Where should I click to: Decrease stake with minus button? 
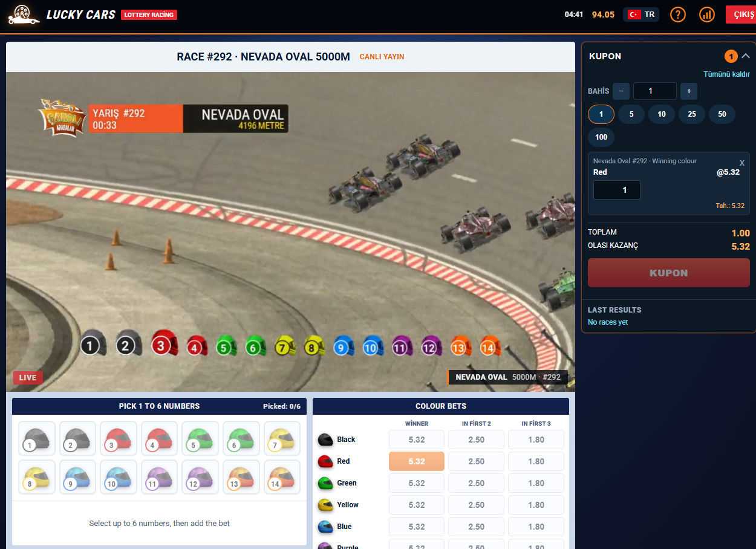(621, 91)
